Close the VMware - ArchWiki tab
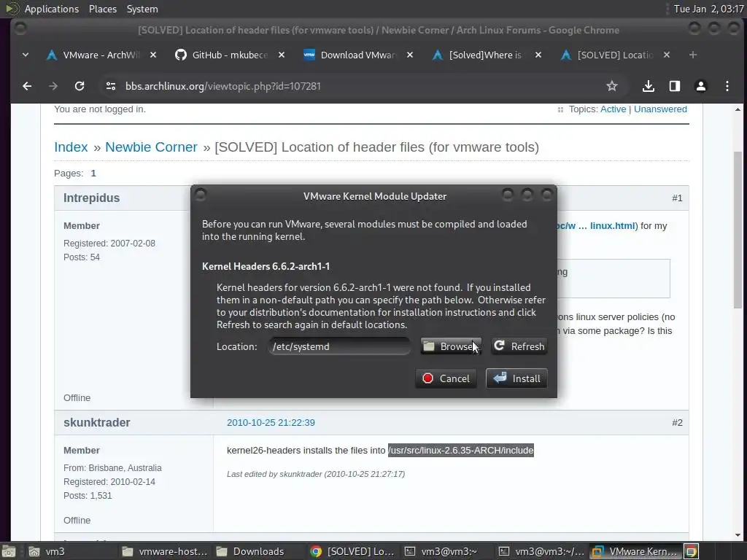 pyautogui.click(x=153, y=55)
